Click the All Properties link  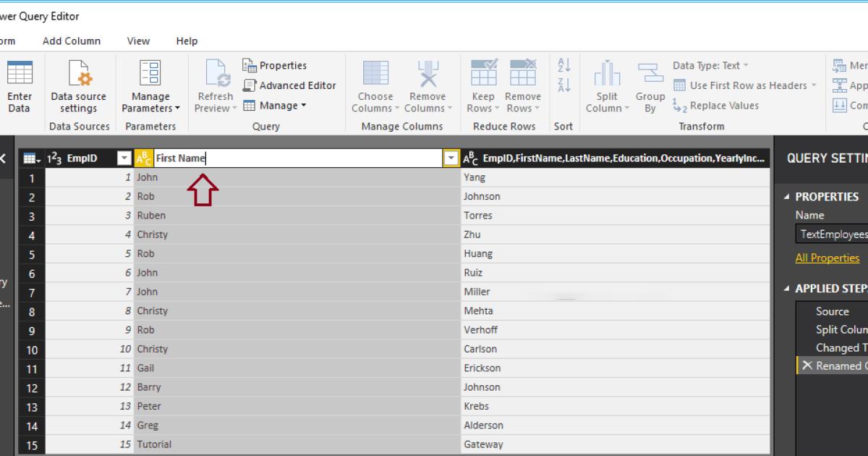827,258
